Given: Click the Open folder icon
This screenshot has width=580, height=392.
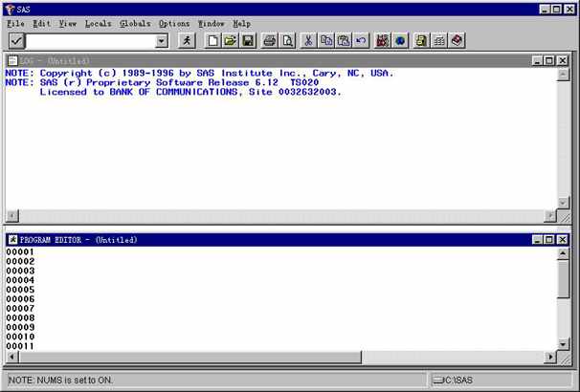Looking at the screenshot, I should click(x=231, y=41).
